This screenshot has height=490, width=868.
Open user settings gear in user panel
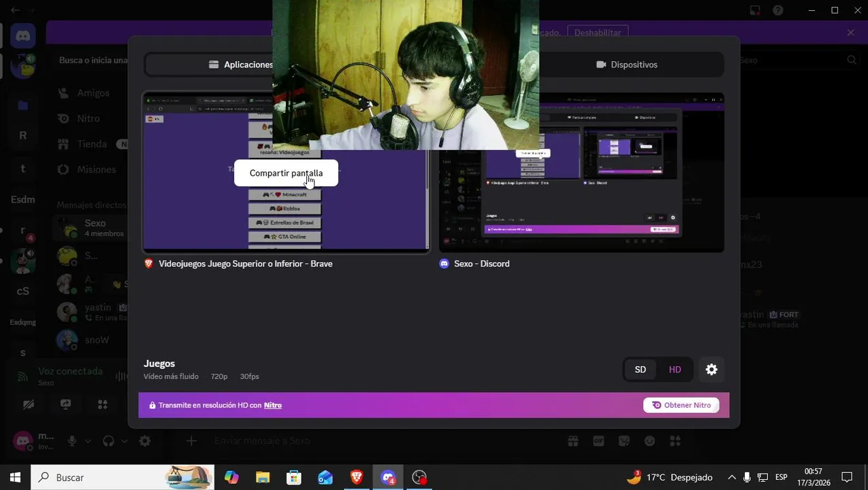[x=145, y=441]
